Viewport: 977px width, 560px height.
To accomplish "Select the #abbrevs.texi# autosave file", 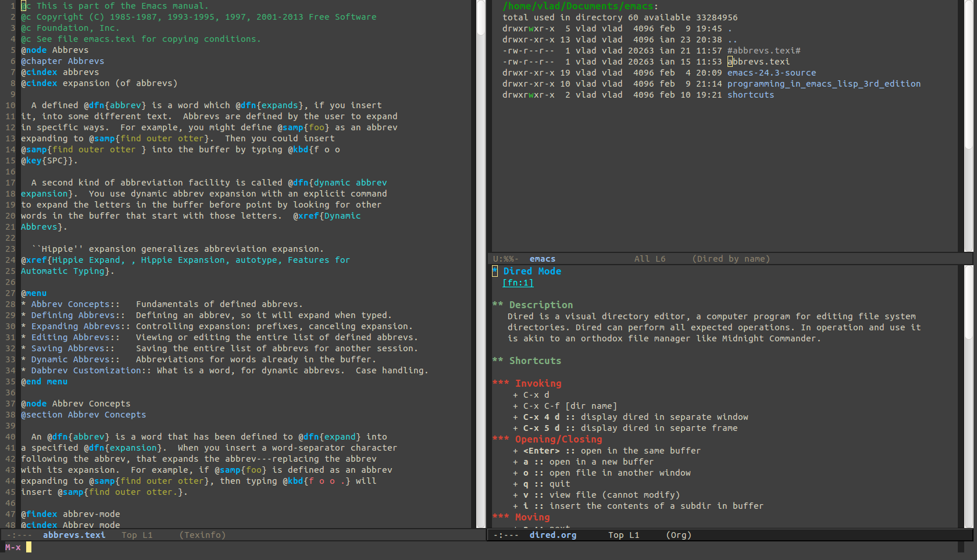I will tap(764, 51).
